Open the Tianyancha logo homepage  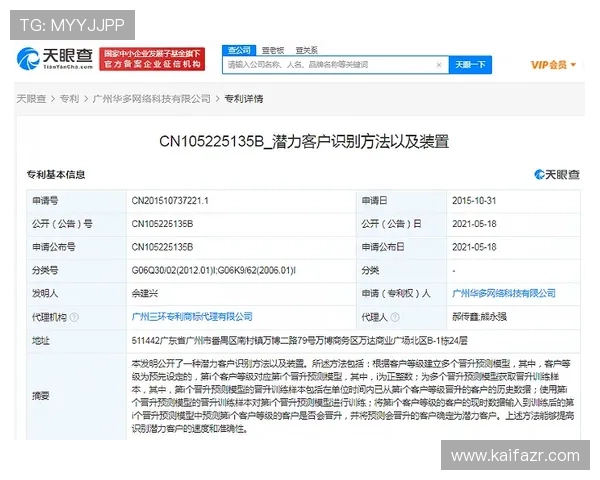click(55, 59)
